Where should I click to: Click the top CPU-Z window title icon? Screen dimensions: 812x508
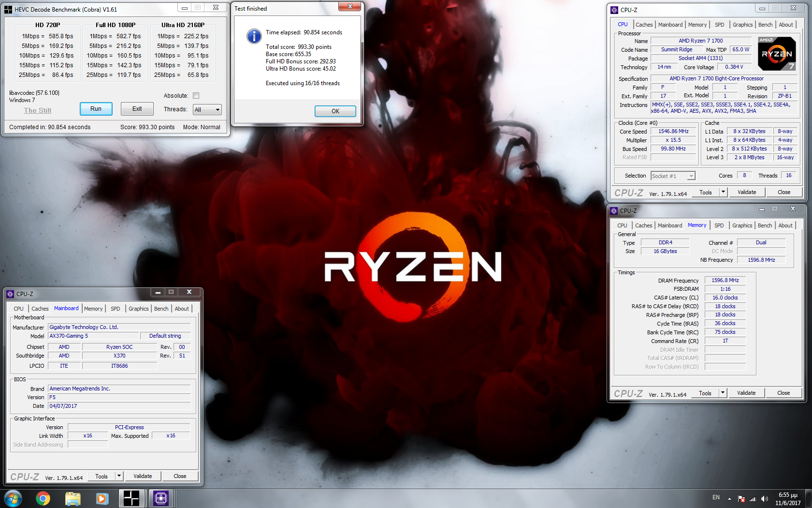click(x=614, y=10)
